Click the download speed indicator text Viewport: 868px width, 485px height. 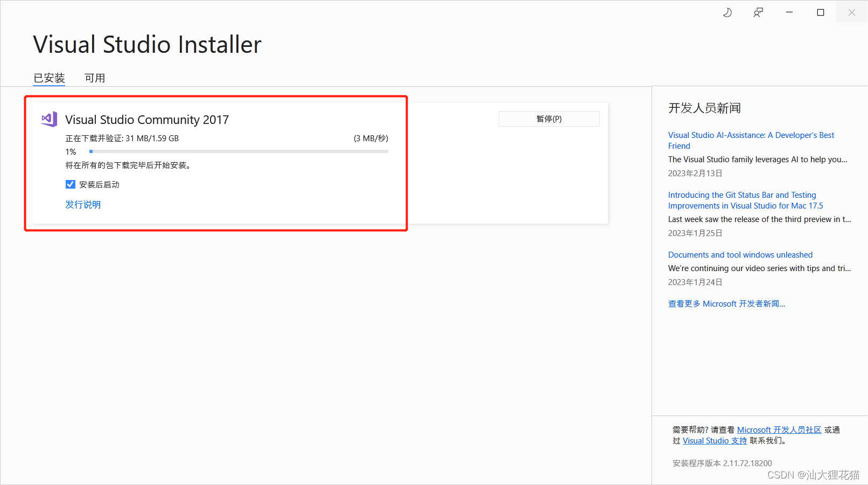(x=370, y=138)
